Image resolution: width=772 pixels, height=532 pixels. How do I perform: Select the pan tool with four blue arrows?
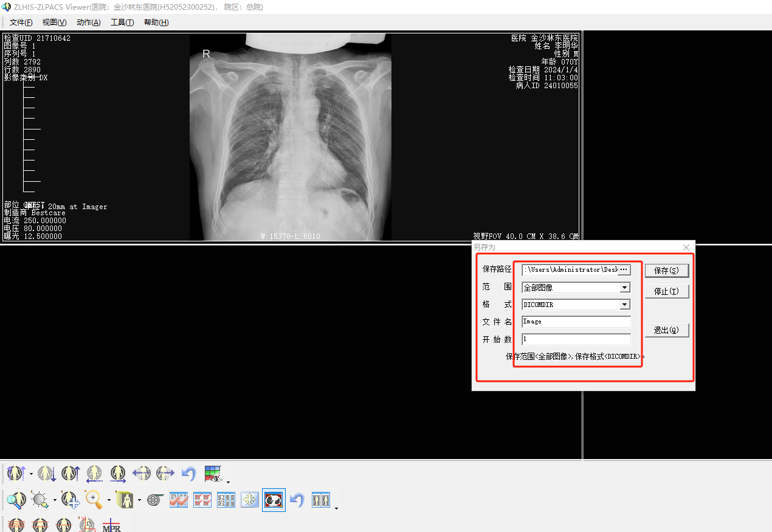(x=71, y=500)
